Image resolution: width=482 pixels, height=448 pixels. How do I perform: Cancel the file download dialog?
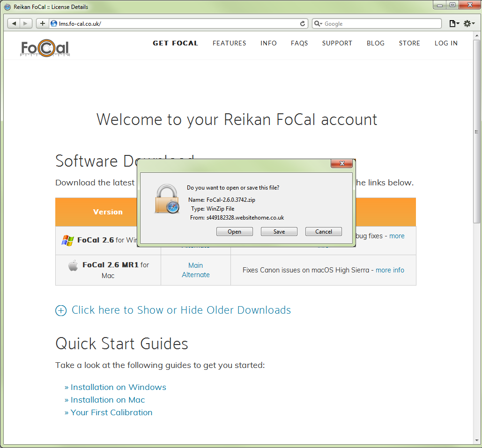324,231
